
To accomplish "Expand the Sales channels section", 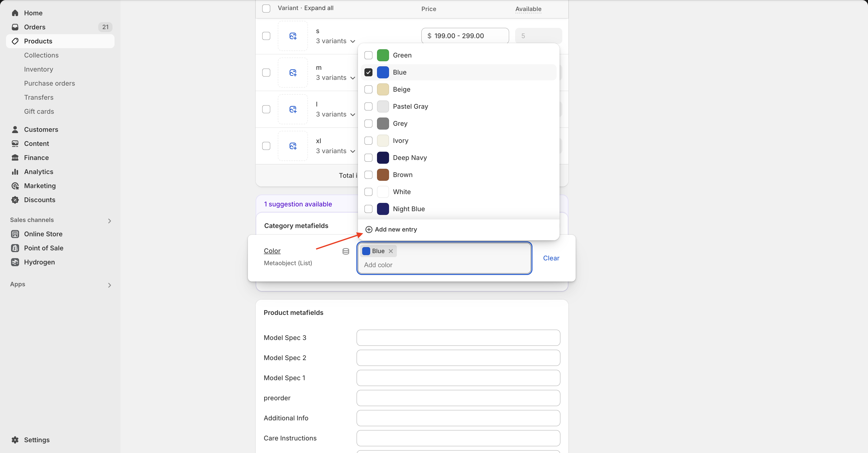I will 109,221.
